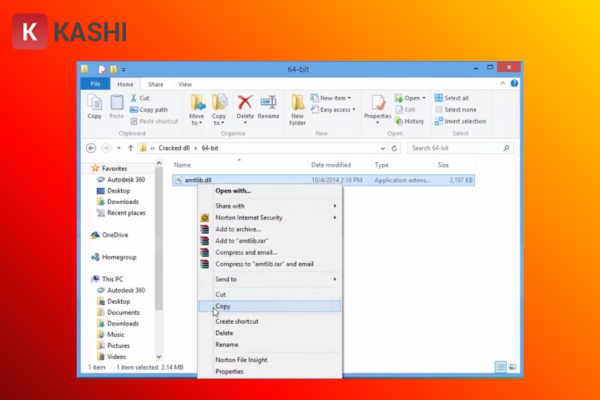Switch to the Home tab

125,84
